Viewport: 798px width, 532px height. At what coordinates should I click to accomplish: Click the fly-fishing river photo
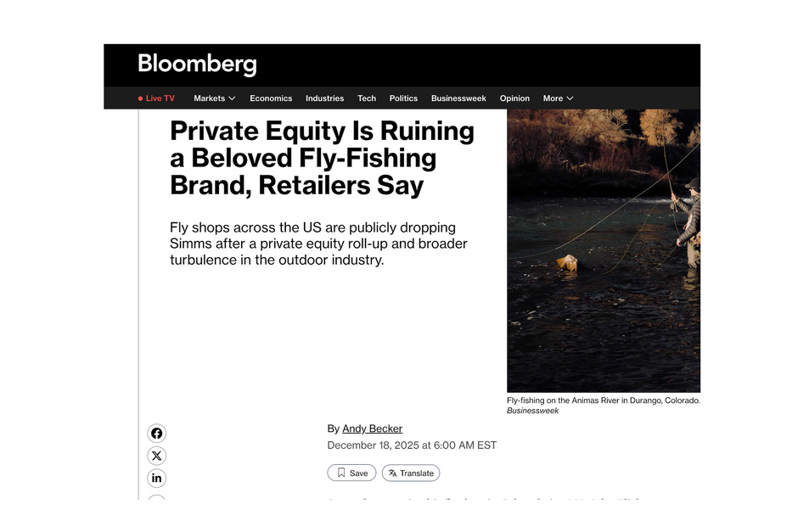coord(603,250)
